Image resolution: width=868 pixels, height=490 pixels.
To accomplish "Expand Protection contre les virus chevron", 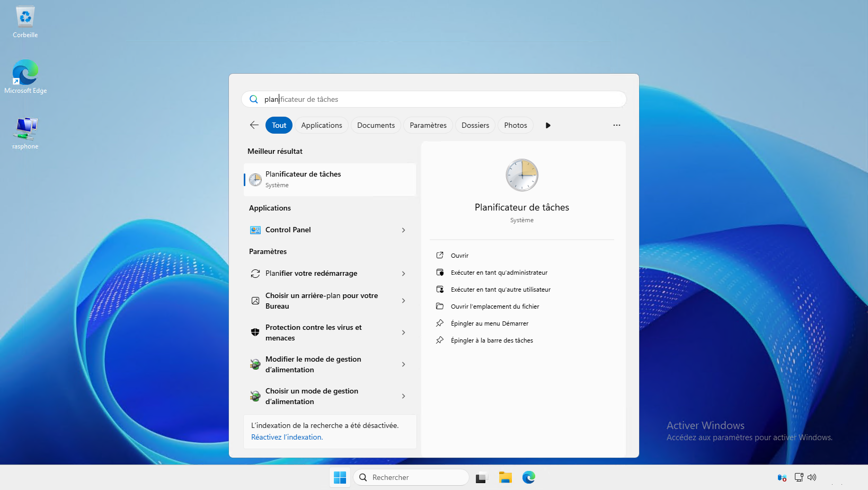I will (x=403, y=332).
